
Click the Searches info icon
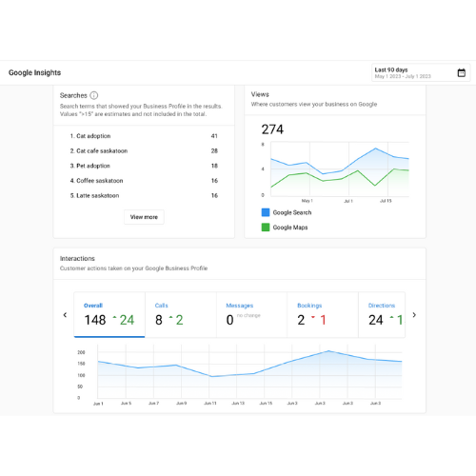click(94, 95)
